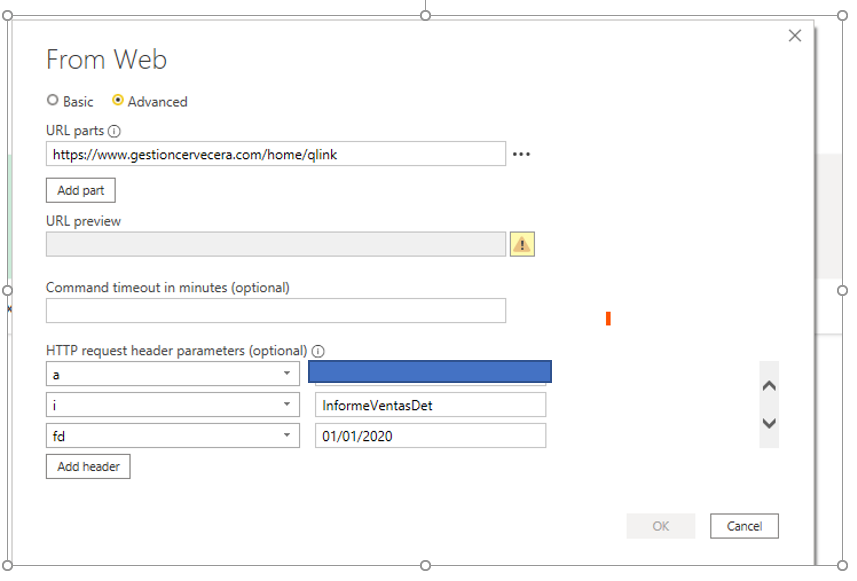Click the URL preview box
The image size is (857, 581).
coord(275,244)
